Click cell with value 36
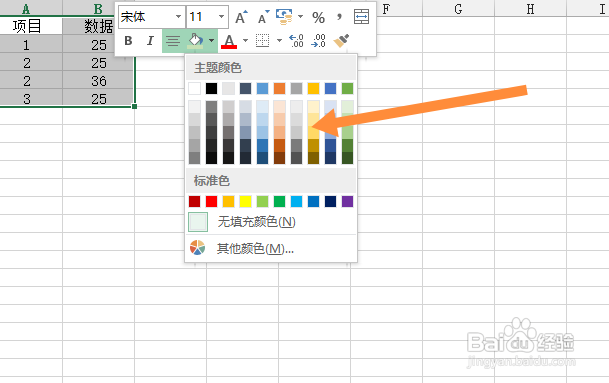Viewport: 609px width, 383px height. [98, 81]
